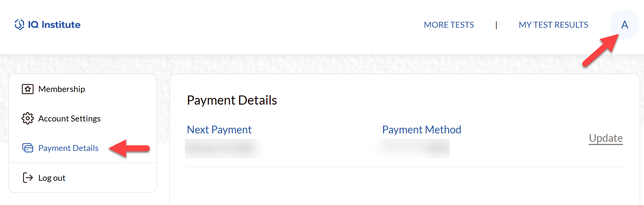Viewport: 644px width, 205px height.
Task: Click the Account Settings gear icon
Action: tap(28, 119)
